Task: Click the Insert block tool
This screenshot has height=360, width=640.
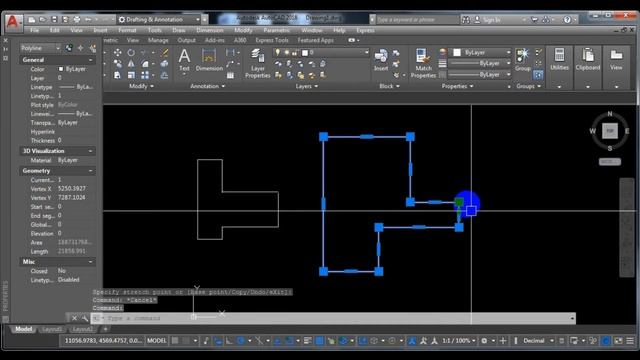Action: [381, 60]
